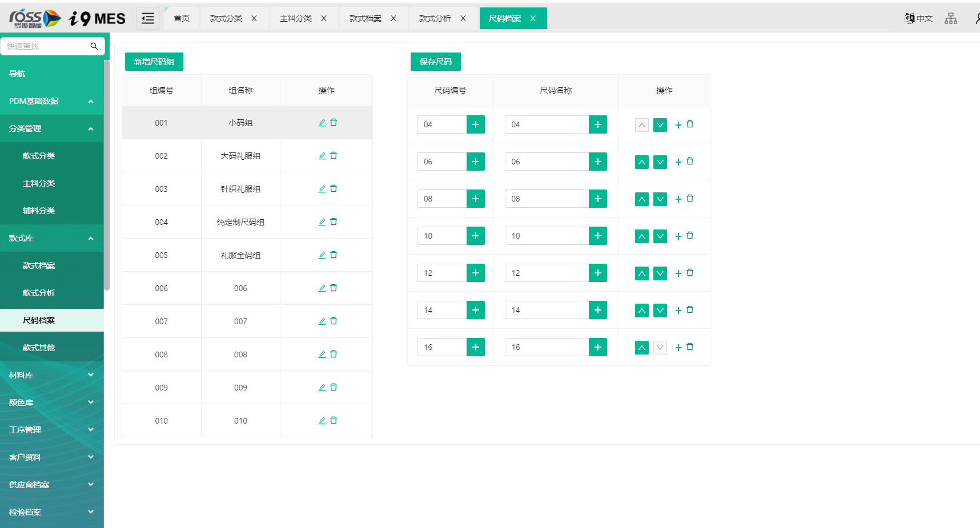Click the 快速查找 search field
This screenshot has width=980, height=528.
(x=46, y=46)
